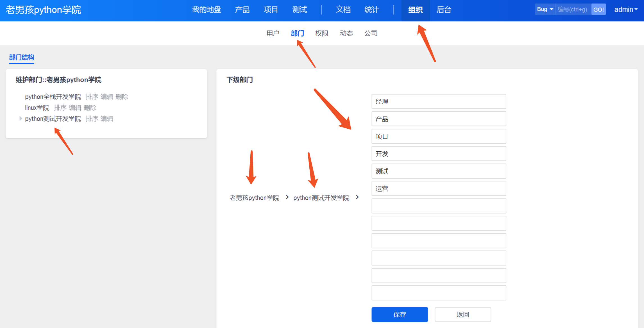Select the linux学院 department in tree

pos(37,108)
